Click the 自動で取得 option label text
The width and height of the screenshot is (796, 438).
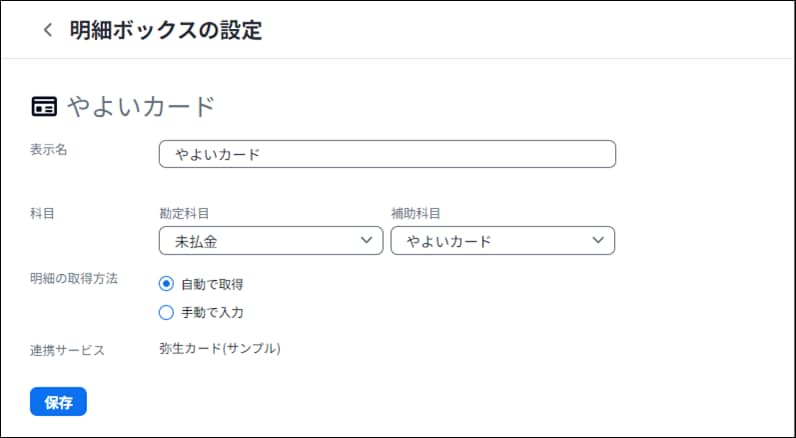click(212, 284)
